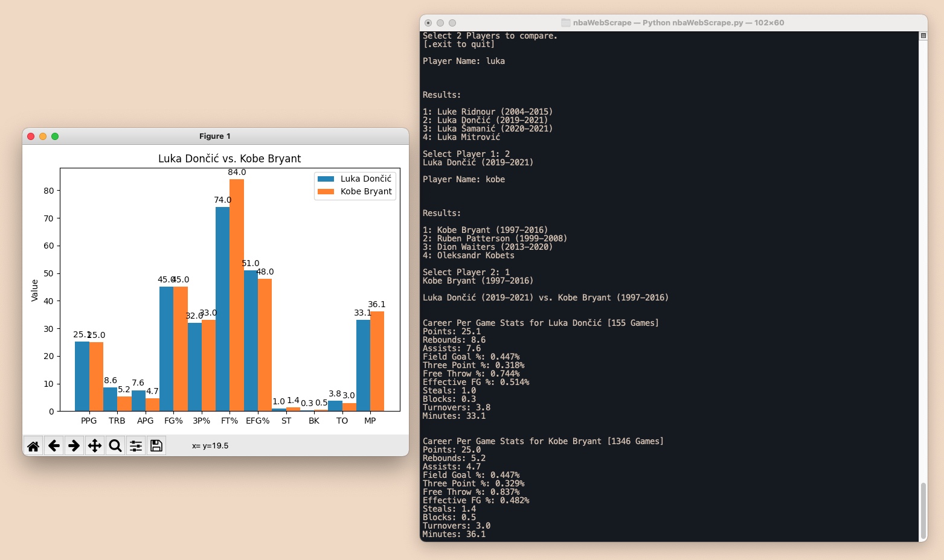Click result '3: Dion Waiters (2013-2020)'
The height and width of the screenshot is (560, 944).
coord(488,247)
